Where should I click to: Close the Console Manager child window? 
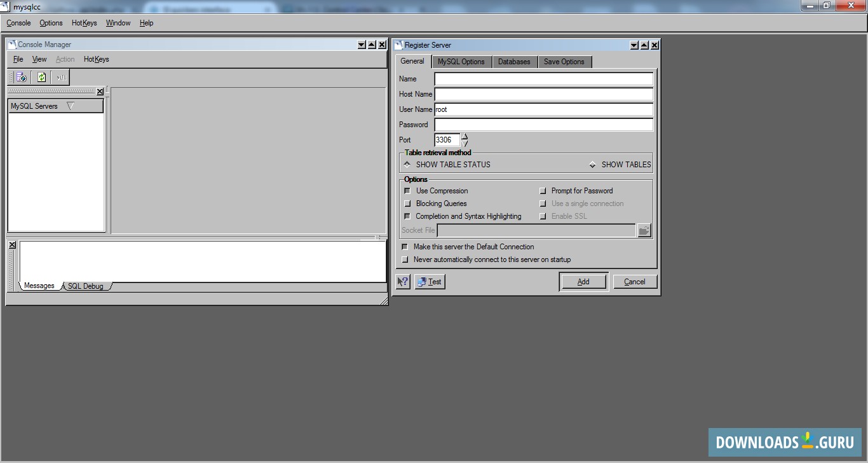pos(382,45)
